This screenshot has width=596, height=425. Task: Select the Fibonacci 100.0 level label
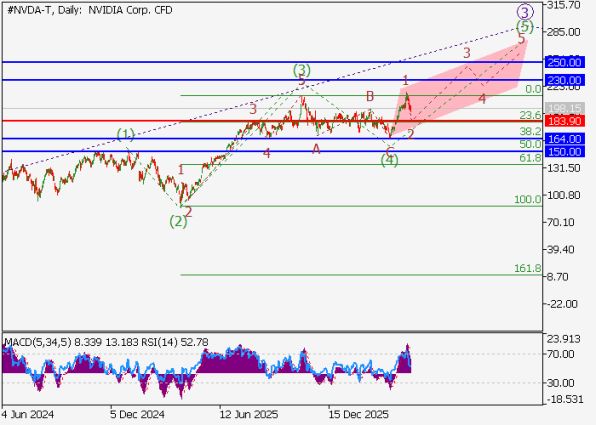click(x=528, y=199)
